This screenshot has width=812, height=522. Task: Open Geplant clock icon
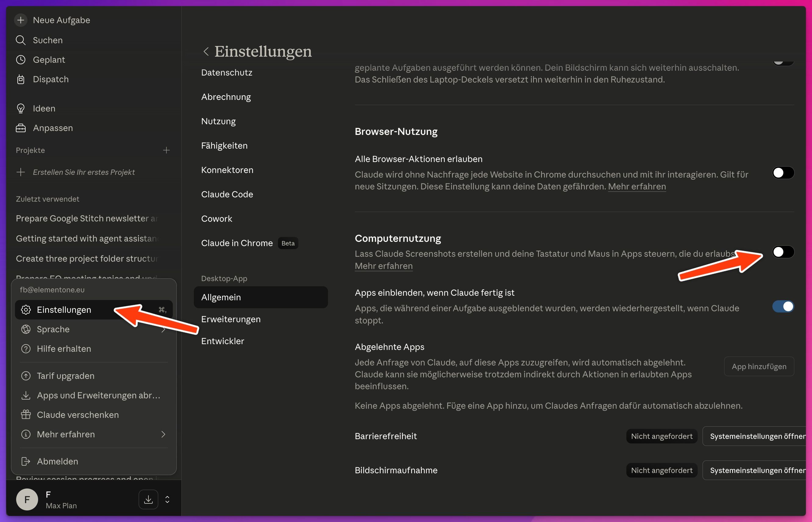(x=21, y=60)
